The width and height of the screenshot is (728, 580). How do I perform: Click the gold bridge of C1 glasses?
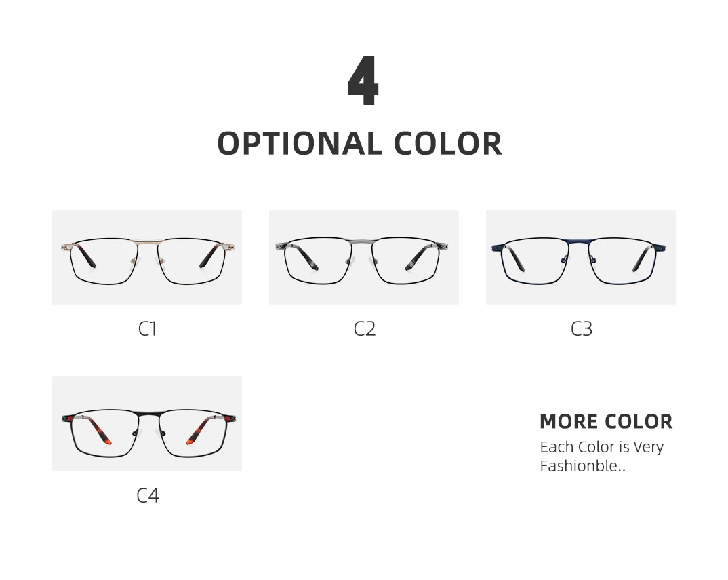coord(147,241)
